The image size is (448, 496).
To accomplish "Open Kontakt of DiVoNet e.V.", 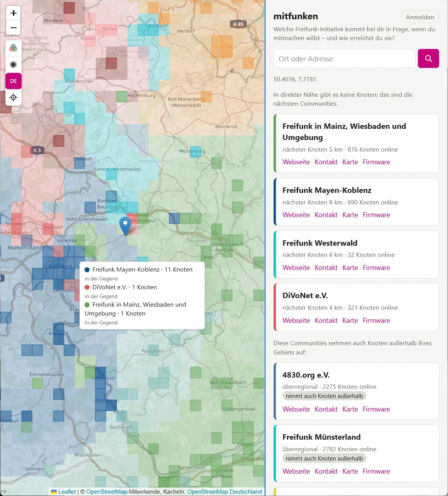I will coord(326,321).
